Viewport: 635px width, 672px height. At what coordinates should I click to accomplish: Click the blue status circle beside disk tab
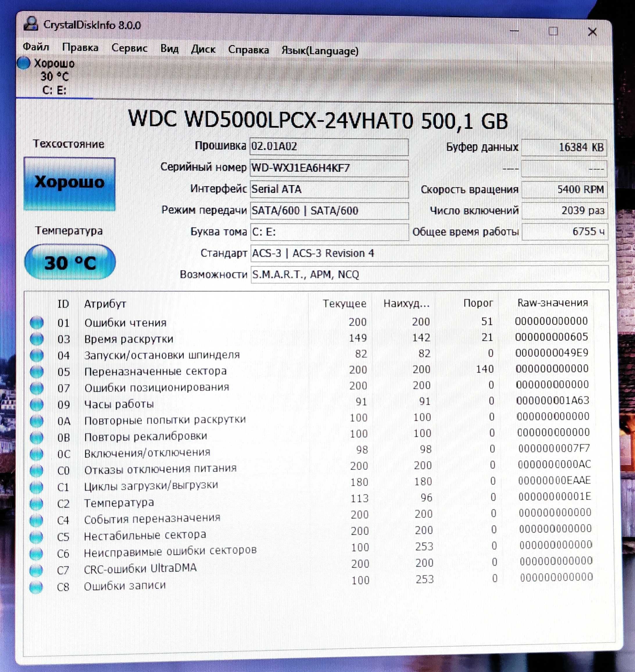[x=24, y=63]
